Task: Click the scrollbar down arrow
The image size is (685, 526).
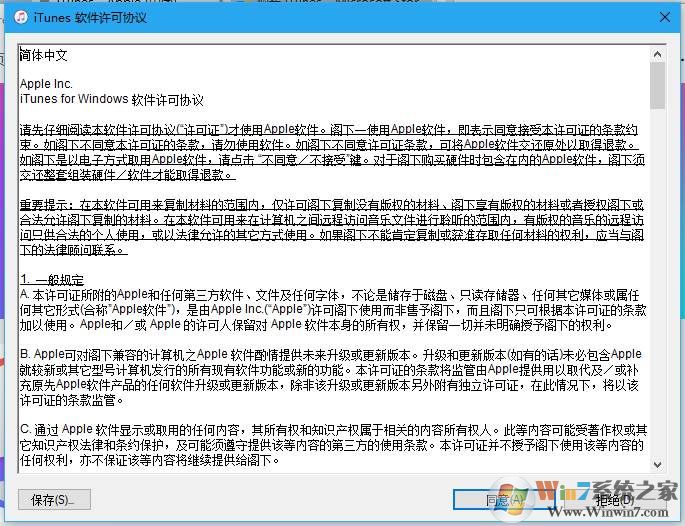Action: pyautogui.click(x=657, y=464)
